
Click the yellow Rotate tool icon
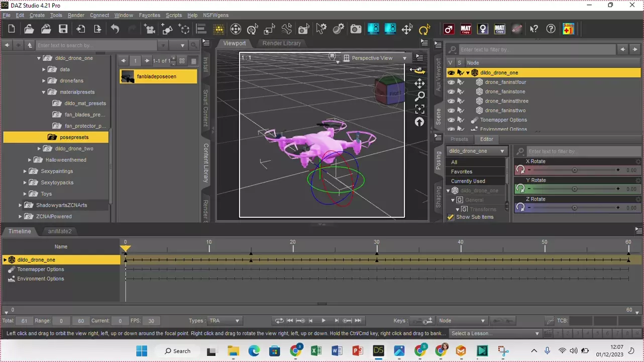pyautogui.click(x=424, y=29)
